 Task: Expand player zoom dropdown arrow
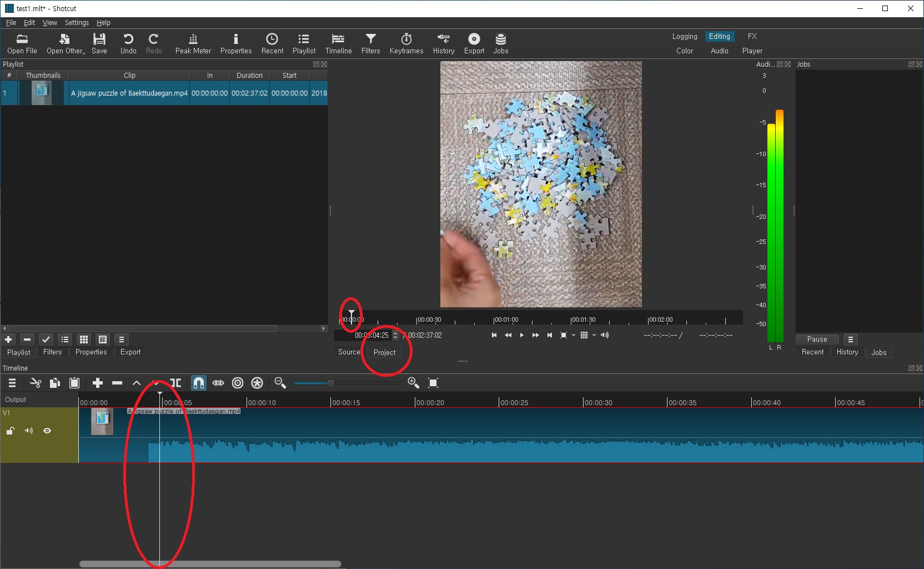(x=574, y=335)
